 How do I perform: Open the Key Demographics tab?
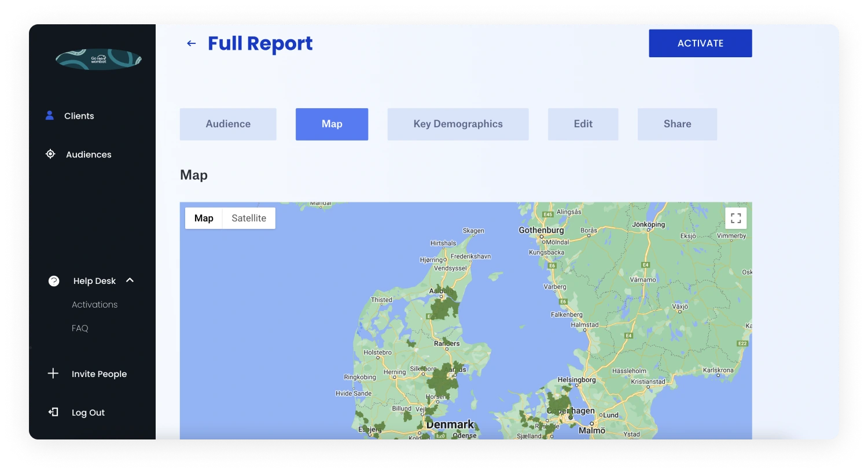(x=458, y=124)
